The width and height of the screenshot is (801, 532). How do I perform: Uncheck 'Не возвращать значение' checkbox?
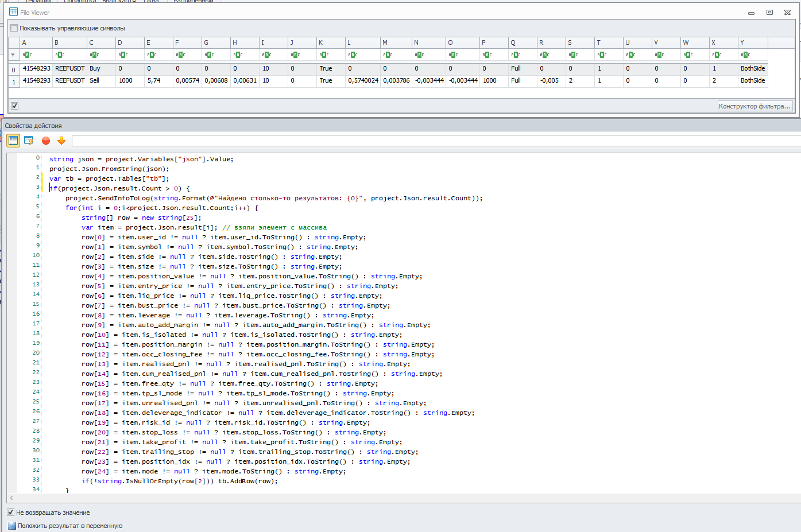(x=11, y=512)
